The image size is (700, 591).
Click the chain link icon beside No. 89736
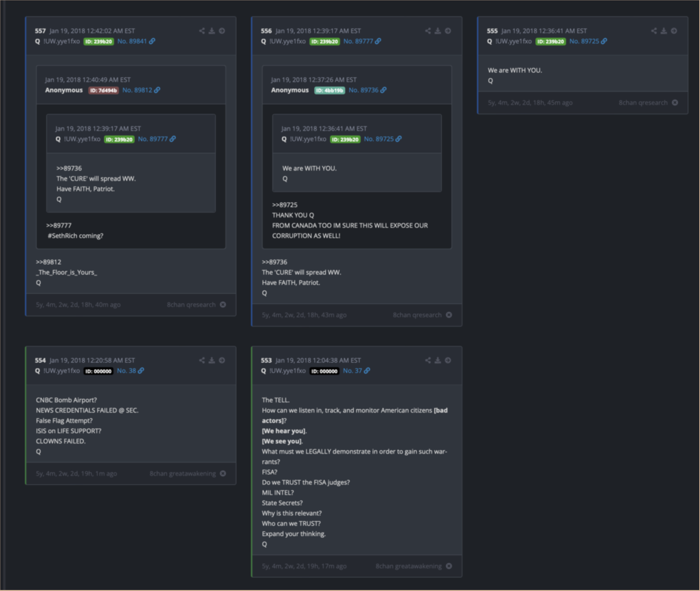(x=384, y=90)
